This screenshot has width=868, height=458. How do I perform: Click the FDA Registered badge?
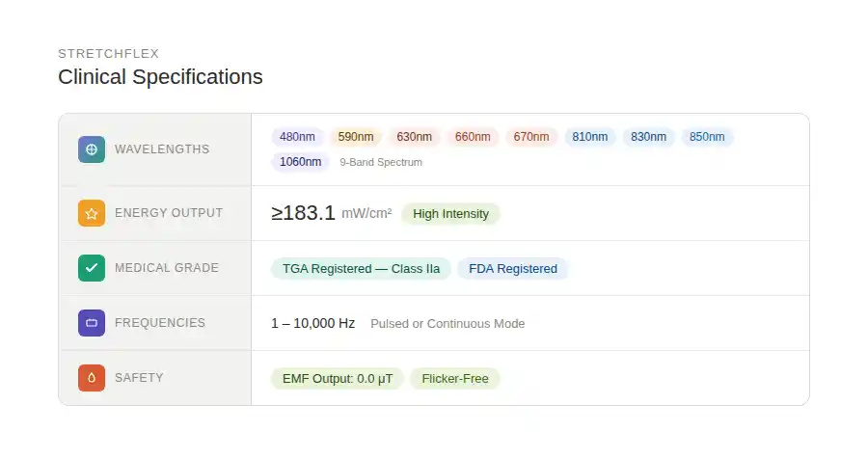click(512, 269)
